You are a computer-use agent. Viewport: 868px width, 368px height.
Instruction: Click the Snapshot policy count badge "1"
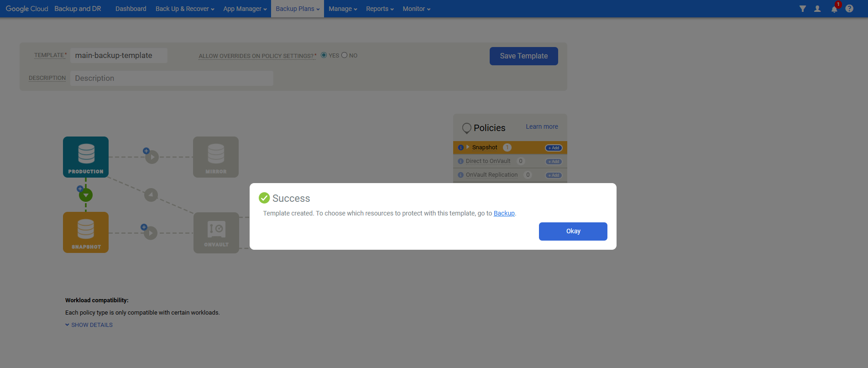[507, 147]
